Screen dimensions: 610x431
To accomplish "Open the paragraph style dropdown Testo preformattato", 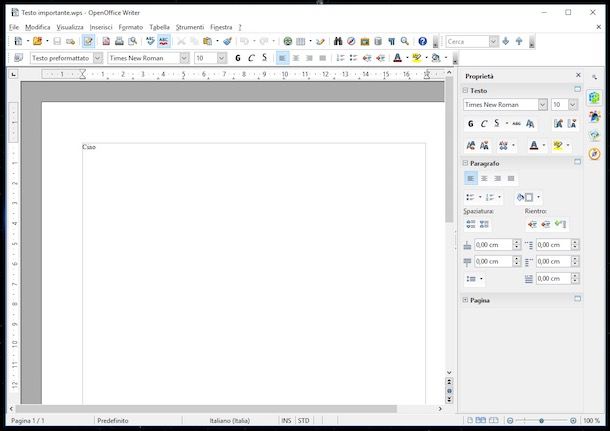I will point(98,58).
